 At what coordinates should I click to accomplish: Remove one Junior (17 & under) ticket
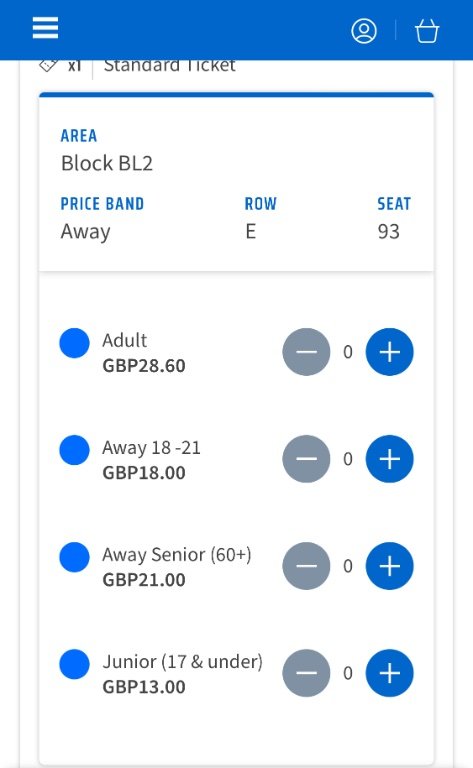coord(306,672)
